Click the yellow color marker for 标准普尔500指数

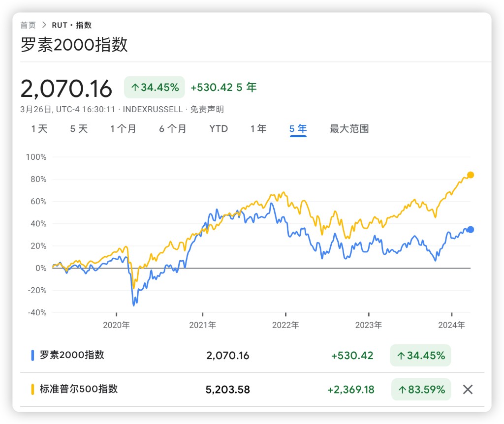pos(32,390)
